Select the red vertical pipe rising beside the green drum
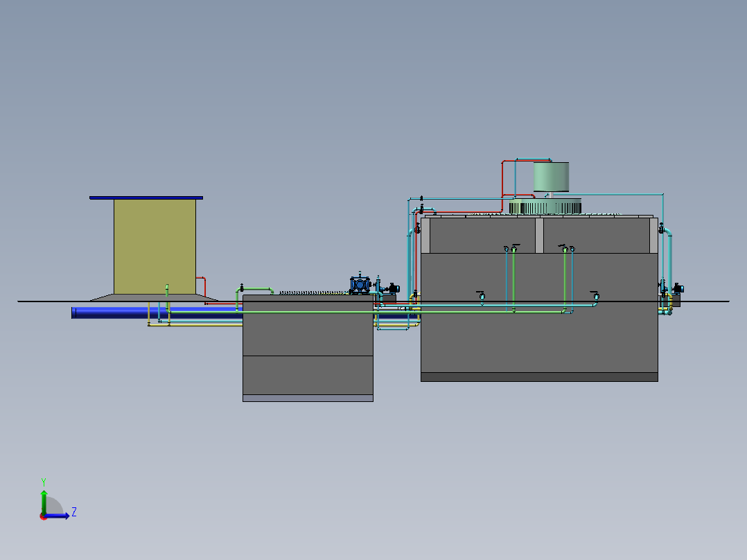Image resolution: width=747 pixels, height=560 pixels. [502, 186]
